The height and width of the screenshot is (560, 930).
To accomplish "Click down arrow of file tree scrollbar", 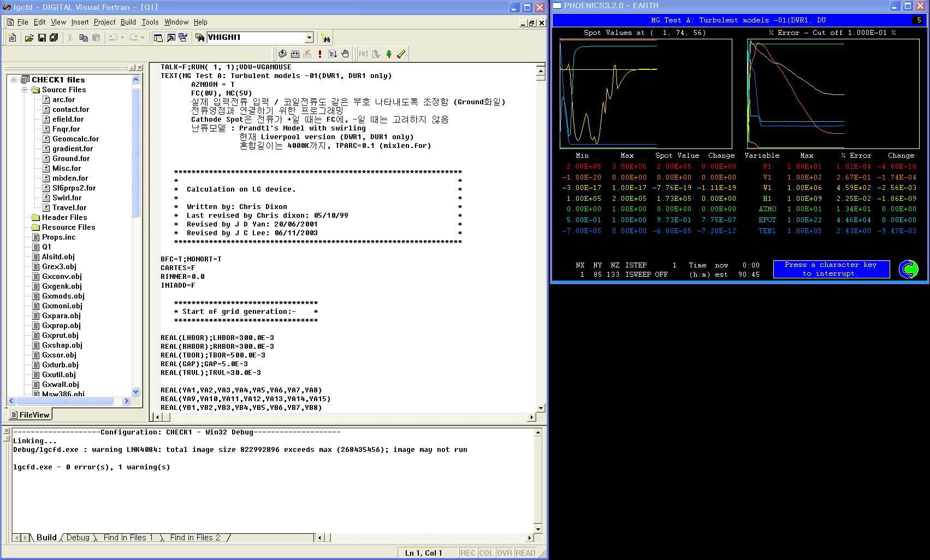I will [136, 391].
